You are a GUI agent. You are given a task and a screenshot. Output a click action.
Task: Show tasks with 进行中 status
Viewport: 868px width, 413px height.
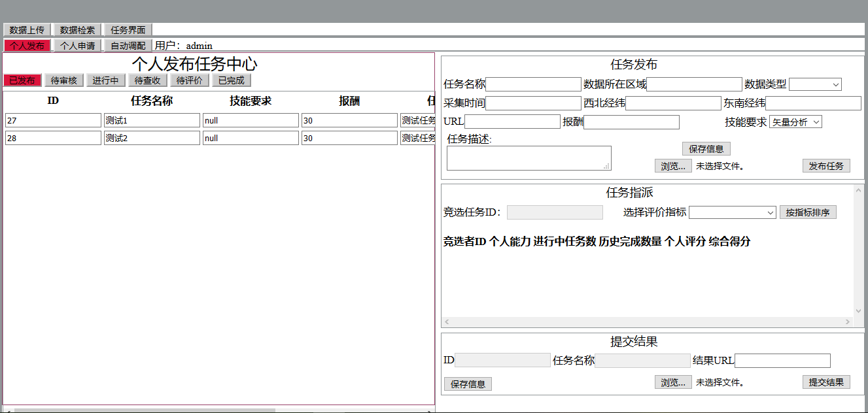(x=105, y=80)
